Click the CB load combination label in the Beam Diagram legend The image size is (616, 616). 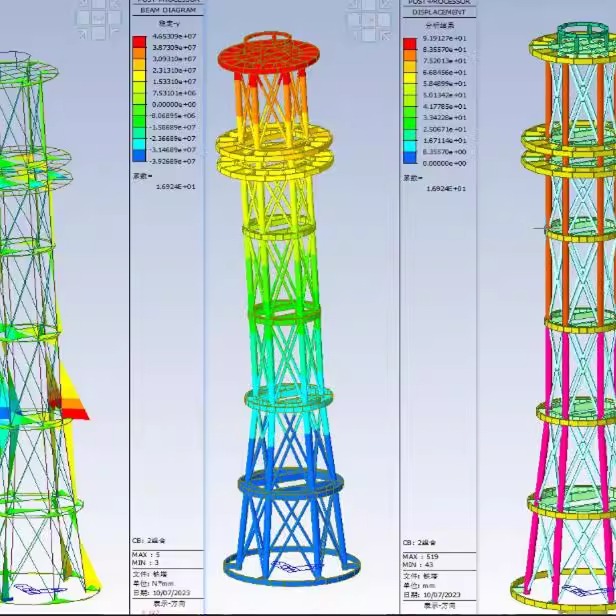(x=149, y=541)
